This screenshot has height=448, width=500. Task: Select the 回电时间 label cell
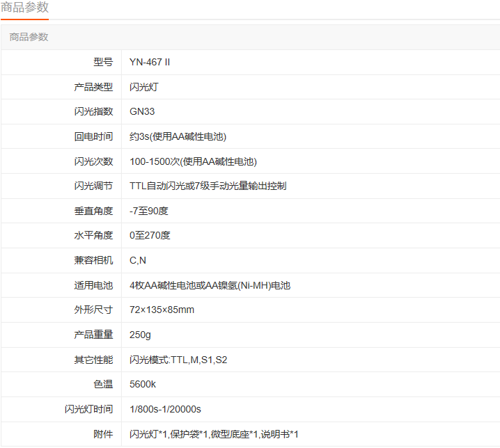point(93,136)
